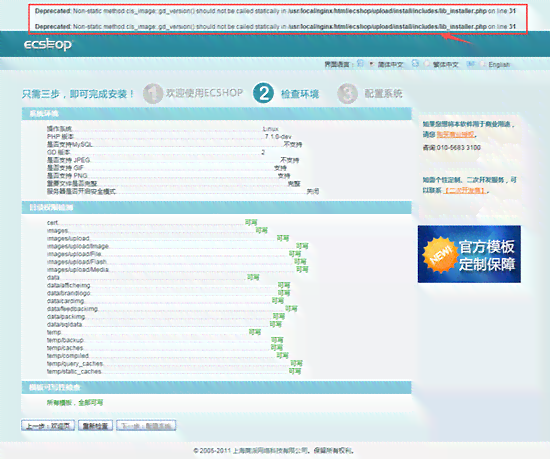The width and height of the screenshot is (550, 459).
Task: Click the directory permission section header
Action: click(x=216, y=208)
